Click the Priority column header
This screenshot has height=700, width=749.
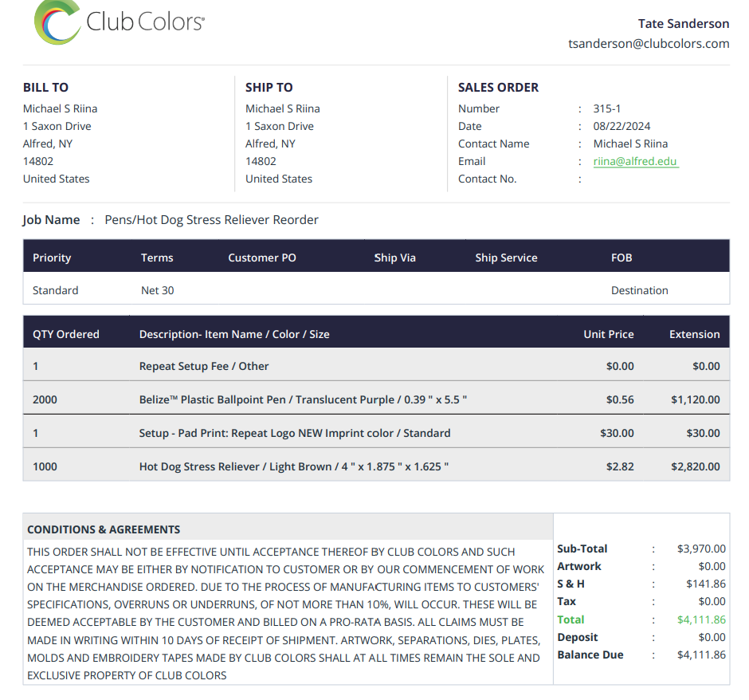(52, 258)
